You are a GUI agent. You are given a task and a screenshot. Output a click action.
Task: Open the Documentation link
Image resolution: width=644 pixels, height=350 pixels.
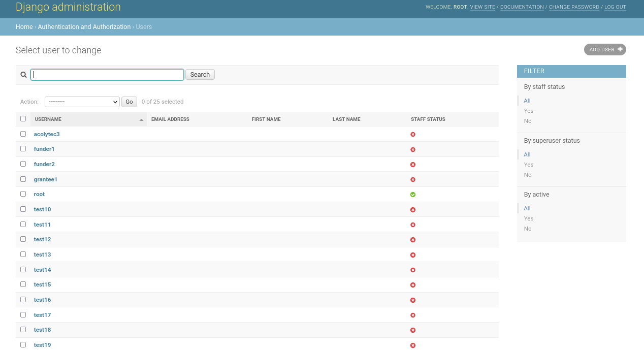coord(522,7)
